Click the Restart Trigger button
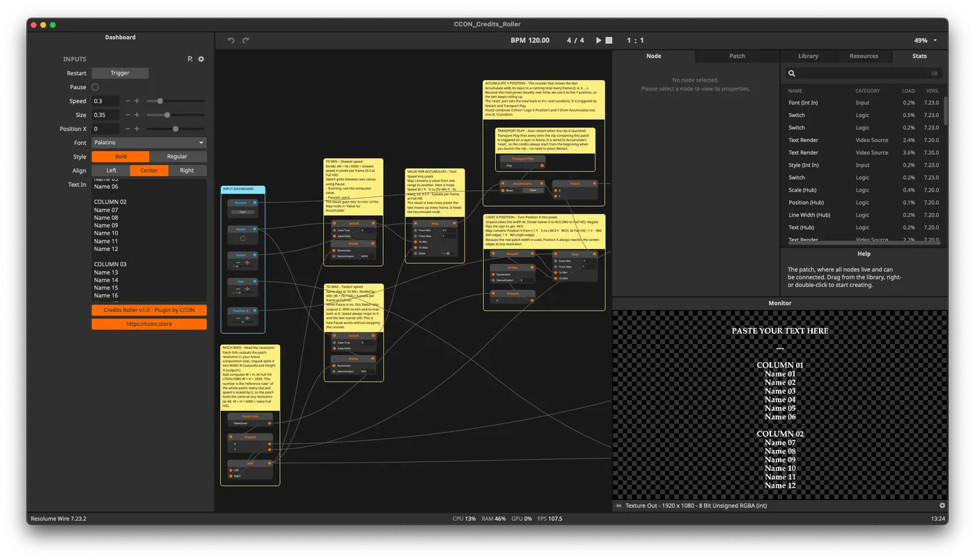This screenshot has height=560, width=975. pos(120,73)
